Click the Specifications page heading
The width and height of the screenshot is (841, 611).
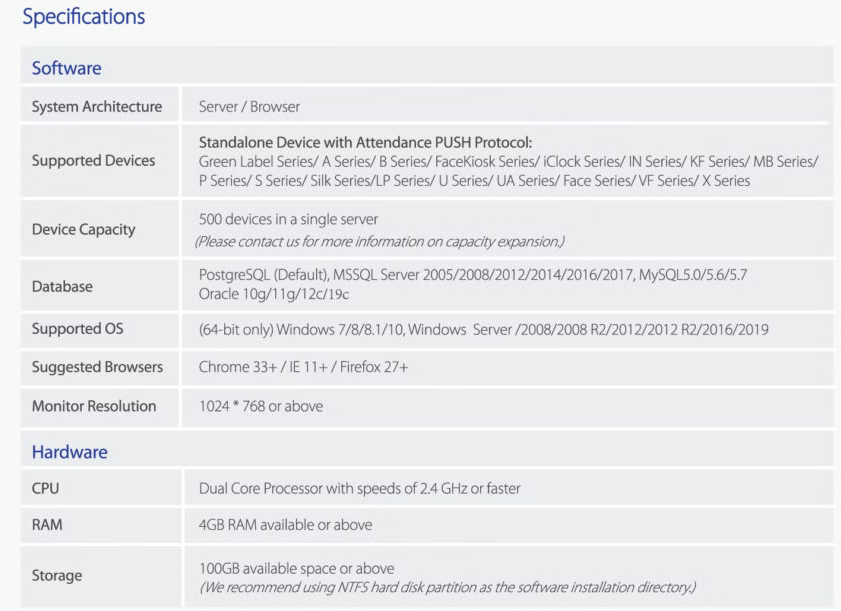(x=83, y=17)
